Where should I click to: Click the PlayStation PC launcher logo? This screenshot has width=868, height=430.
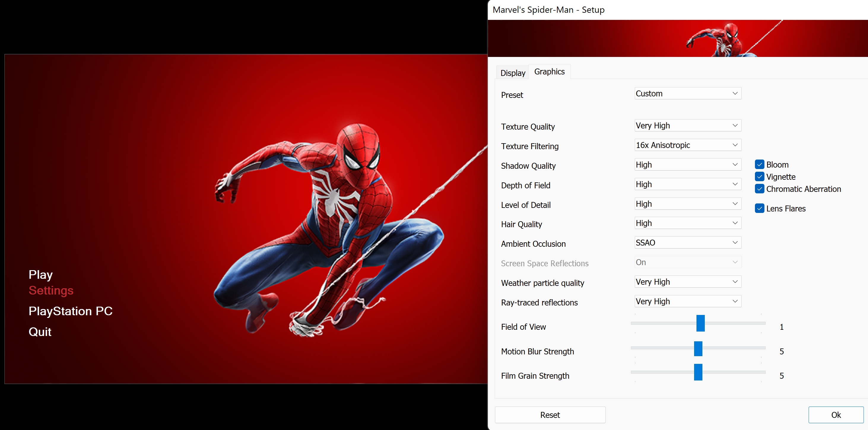tap(70, 310)
